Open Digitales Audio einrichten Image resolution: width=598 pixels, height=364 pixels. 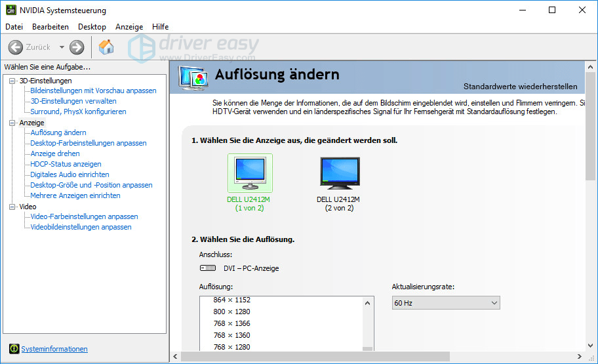coord(70,174)
